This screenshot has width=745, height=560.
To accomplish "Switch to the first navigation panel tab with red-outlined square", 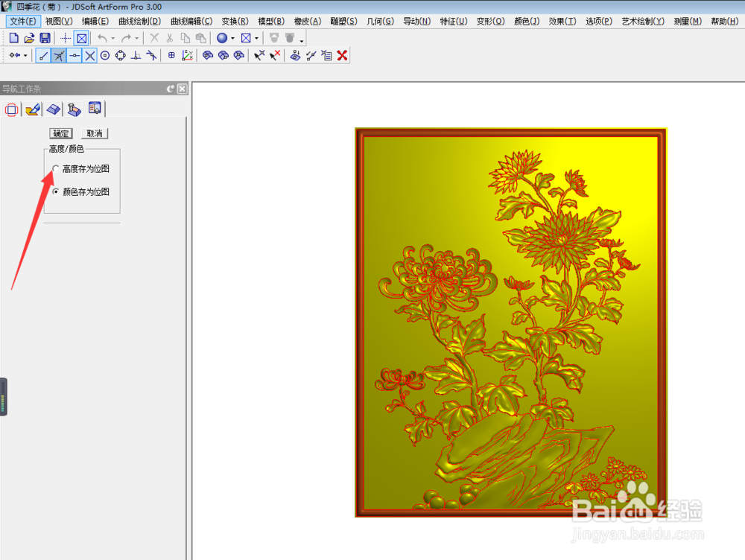I will point(11,109).
